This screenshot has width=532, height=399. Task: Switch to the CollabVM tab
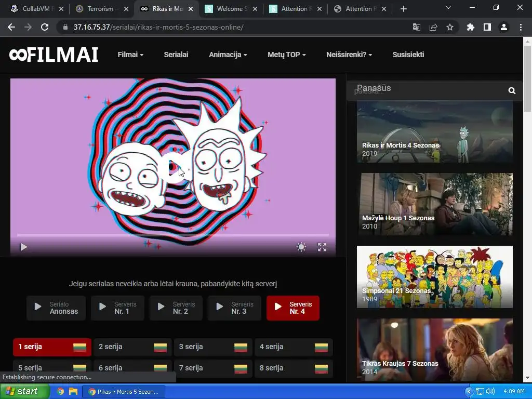click(x=36, y=9)
